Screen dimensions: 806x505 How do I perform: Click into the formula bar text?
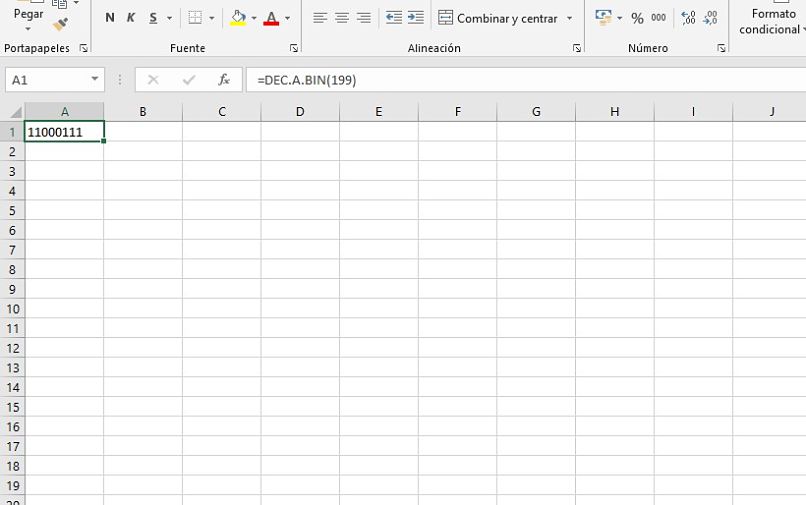coord(526,80)
